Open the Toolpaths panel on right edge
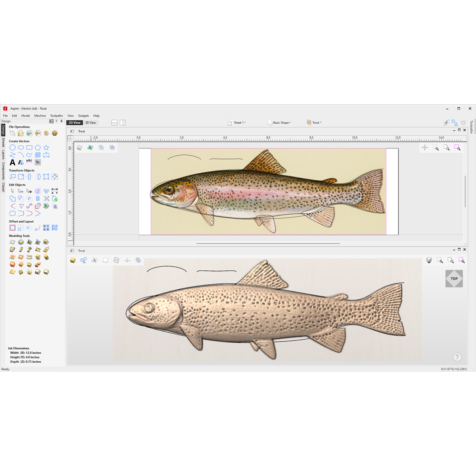The height and width of the screenshot is (476, 476). pos(471,127)
